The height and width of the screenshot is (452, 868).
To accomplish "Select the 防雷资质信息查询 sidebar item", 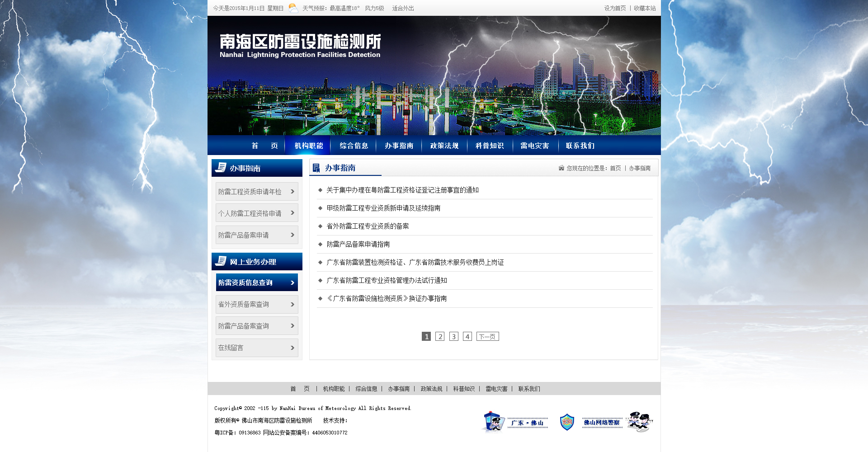I will point(256,282).
